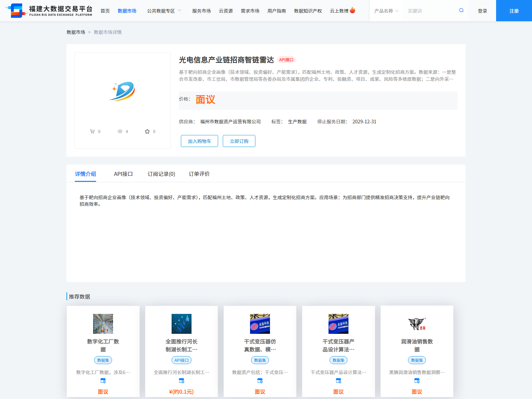Open the 数字化工厂数据 card title
This screenshot has height=399, width=532.
pos(103,345)
